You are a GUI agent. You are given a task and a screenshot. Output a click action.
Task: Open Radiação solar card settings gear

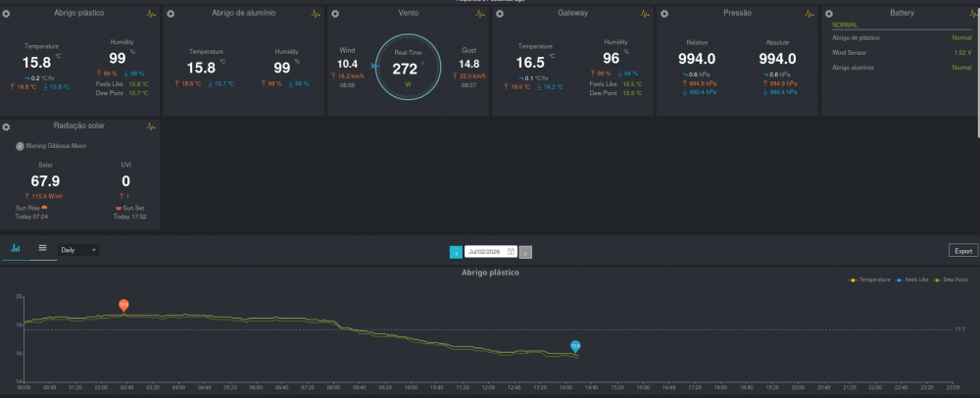point(6,126)
